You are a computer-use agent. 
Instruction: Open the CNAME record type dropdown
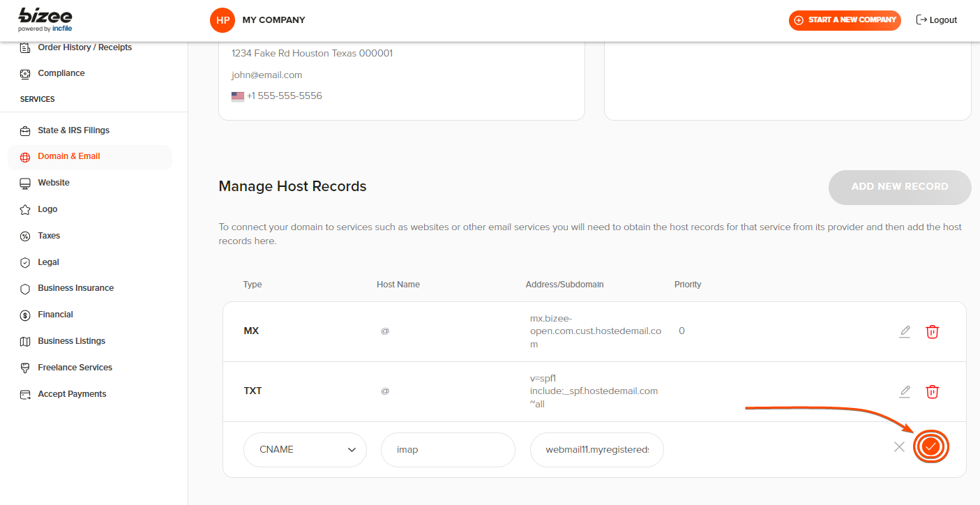point(305,450)
